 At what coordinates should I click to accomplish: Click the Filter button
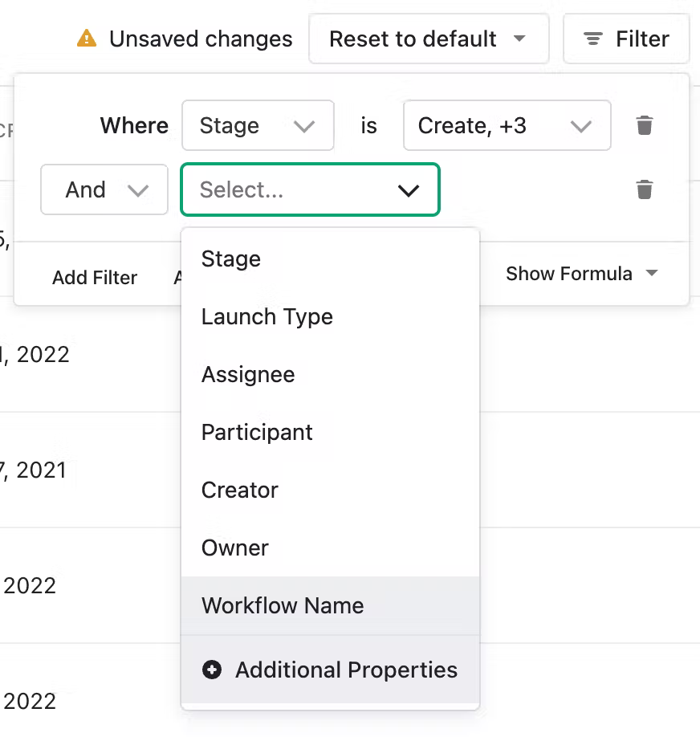pyautogui.click(x=626, y=39)
